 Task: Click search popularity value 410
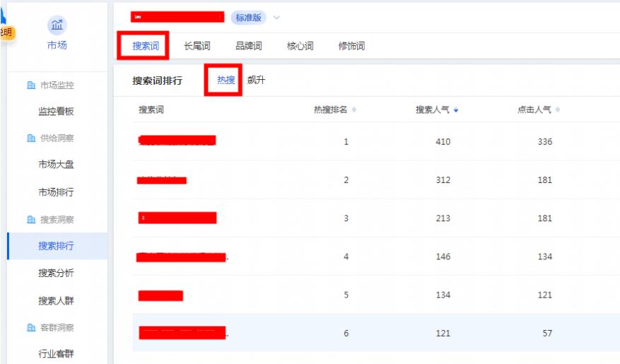point(443,141)
